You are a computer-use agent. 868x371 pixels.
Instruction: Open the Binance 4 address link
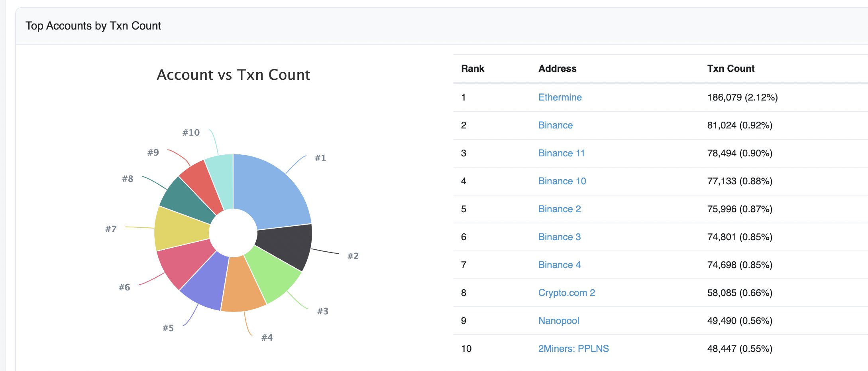[559, 265]
